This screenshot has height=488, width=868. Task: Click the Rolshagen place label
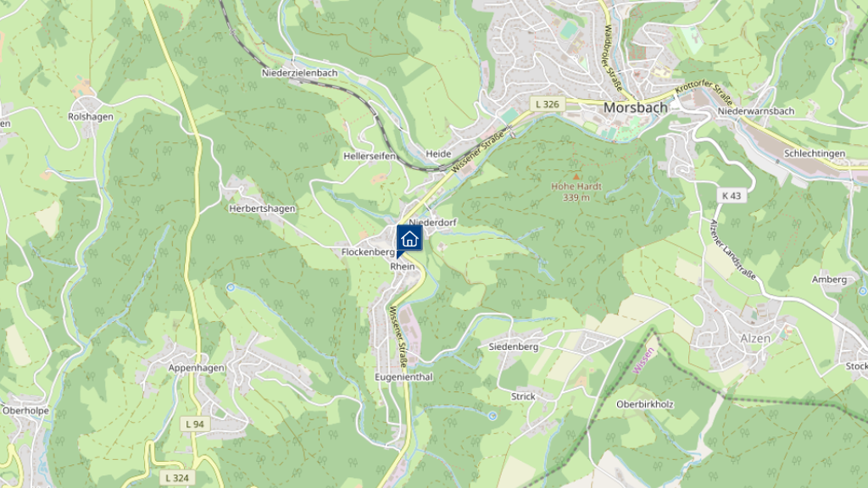(91, 117)
